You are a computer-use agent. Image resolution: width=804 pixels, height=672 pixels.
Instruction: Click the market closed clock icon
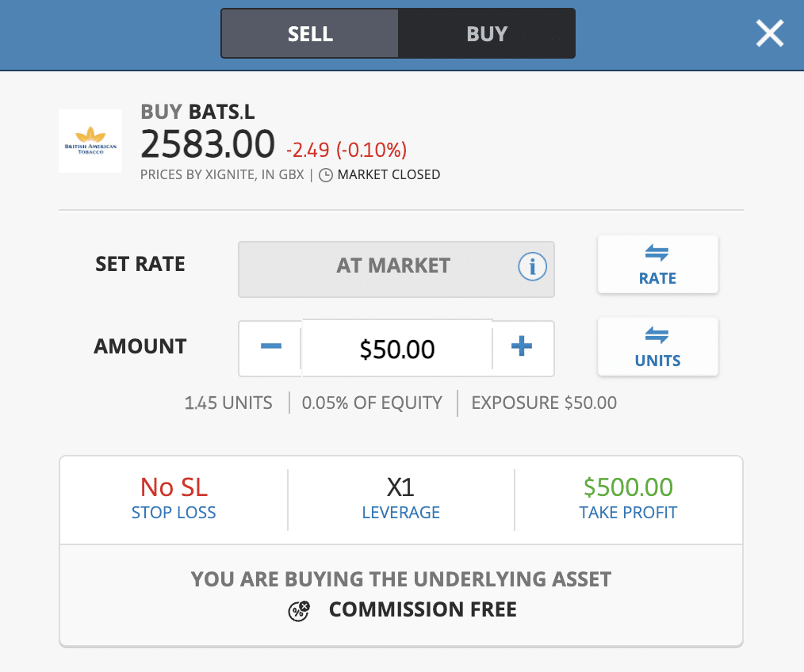click(x=326, y=175)
